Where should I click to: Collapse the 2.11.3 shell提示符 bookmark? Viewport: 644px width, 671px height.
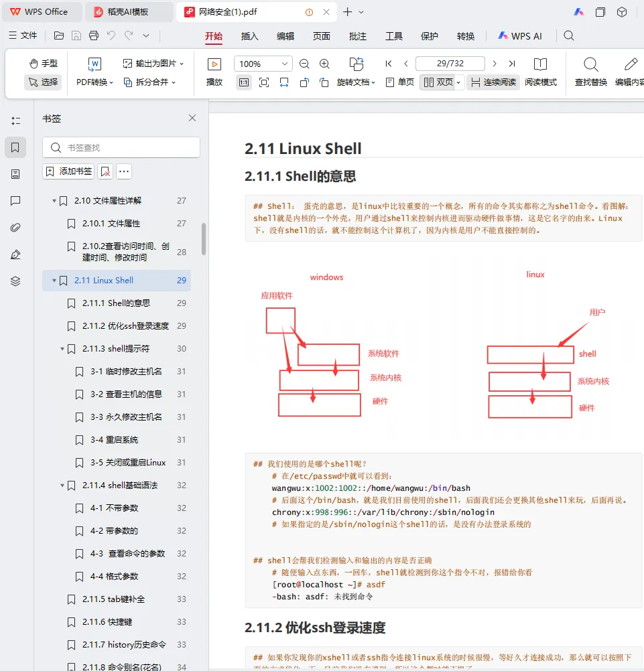point(62,349)
